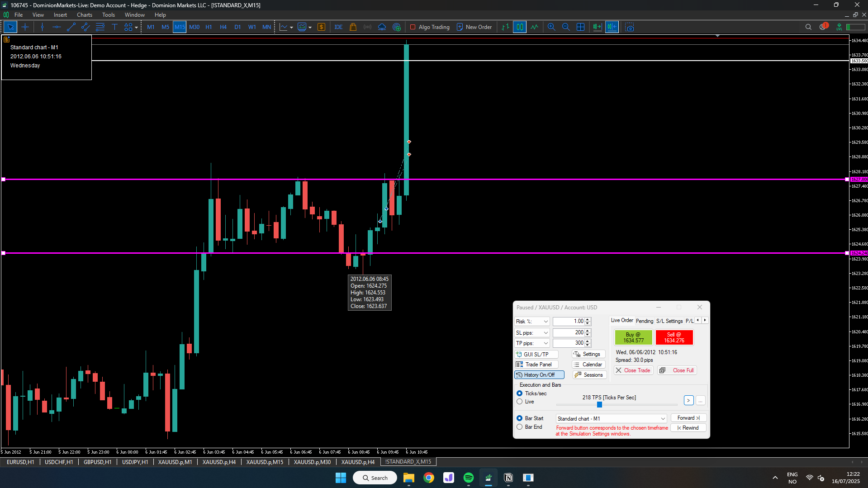Open Spotify from the taskbar
This screenshot has height=488, width=868.
click(x=469, y=478)
